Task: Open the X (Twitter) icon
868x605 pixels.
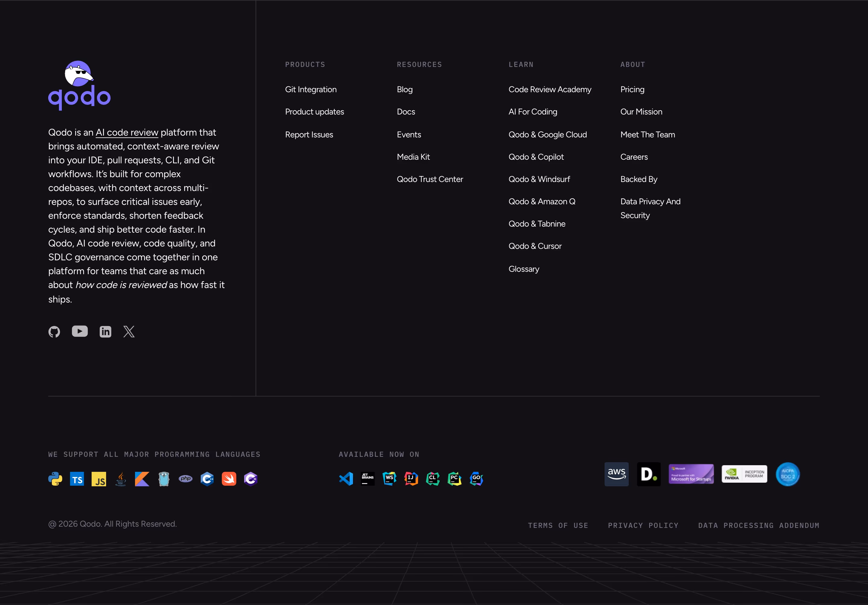Action: tap(129, 332)
